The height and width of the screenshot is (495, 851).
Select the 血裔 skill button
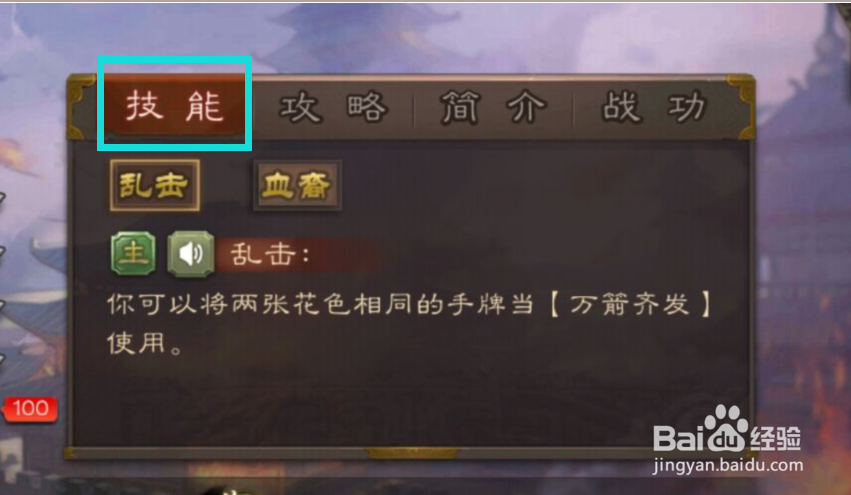(x=297, y=185)
